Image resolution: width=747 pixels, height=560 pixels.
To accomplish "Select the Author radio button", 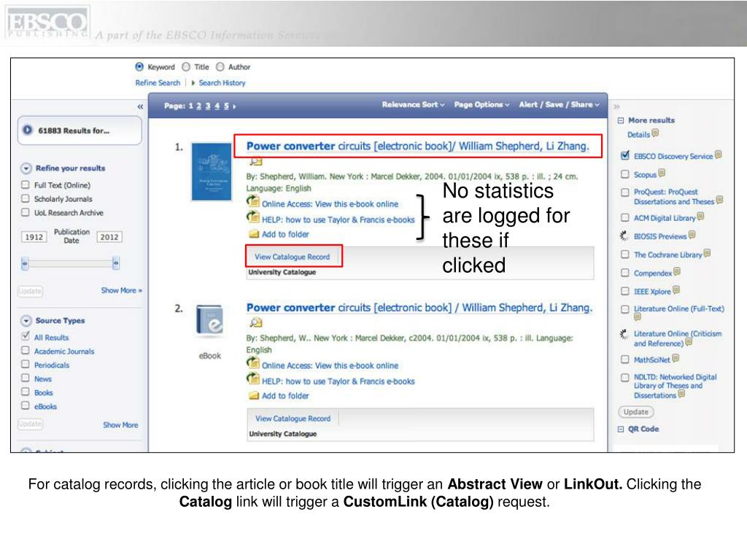I will tap(220, 66).
